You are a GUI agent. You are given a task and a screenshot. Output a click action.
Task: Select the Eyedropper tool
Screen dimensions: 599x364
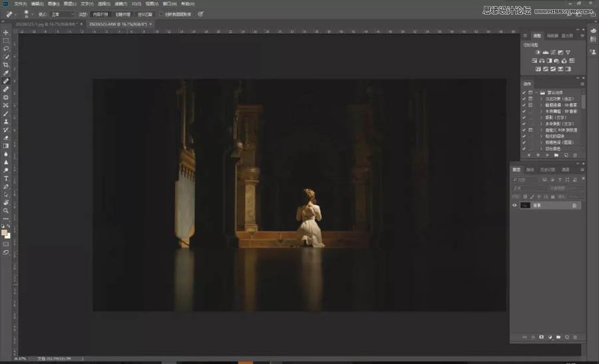point(6,73)
